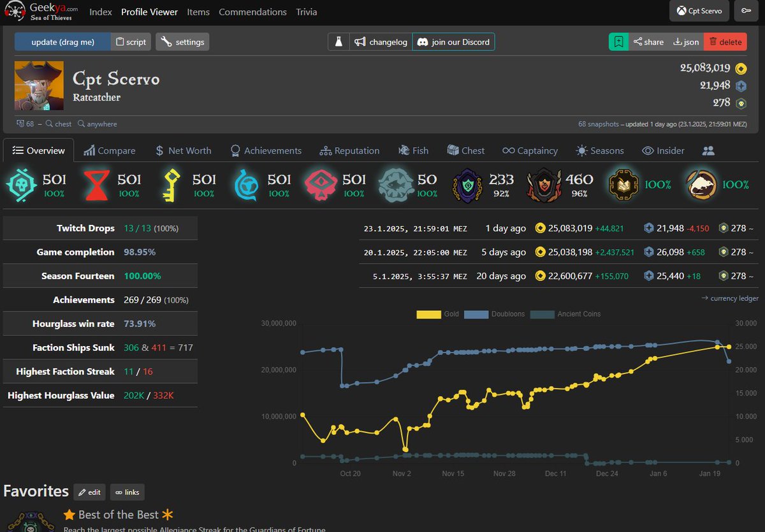Click the grey Hunter's Call emblem at 50
The width and height of the screenshot is (765, 532).
396,185
